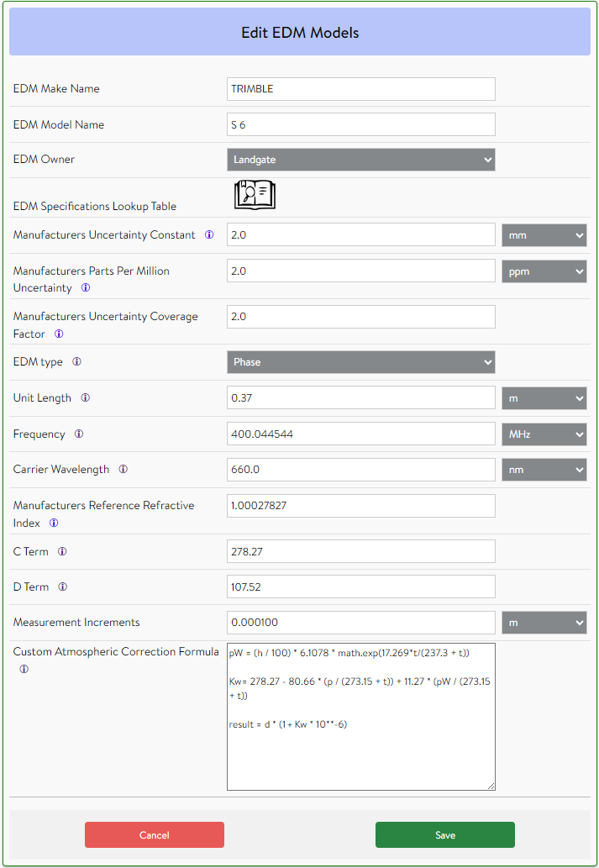Open the EDM type info tooltip
This screenshot has height=868, width=599.
pos(76,362)
